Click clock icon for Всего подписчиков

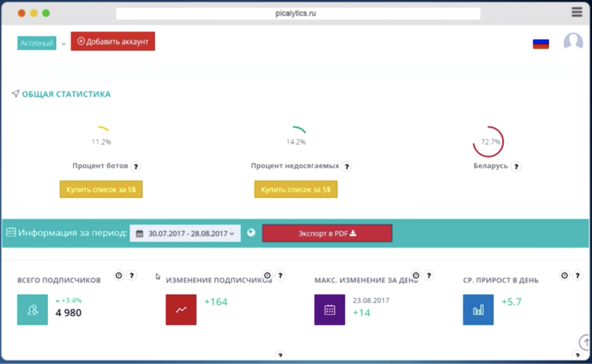[119, 276]
